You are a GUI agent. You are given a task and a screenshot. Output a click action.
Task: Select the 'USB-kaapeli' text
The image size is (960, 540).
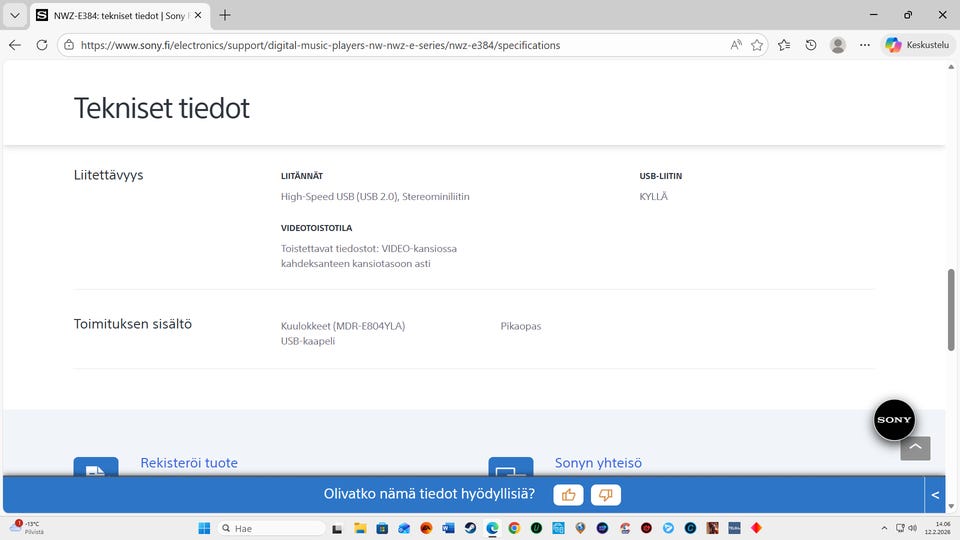(308, 341)
